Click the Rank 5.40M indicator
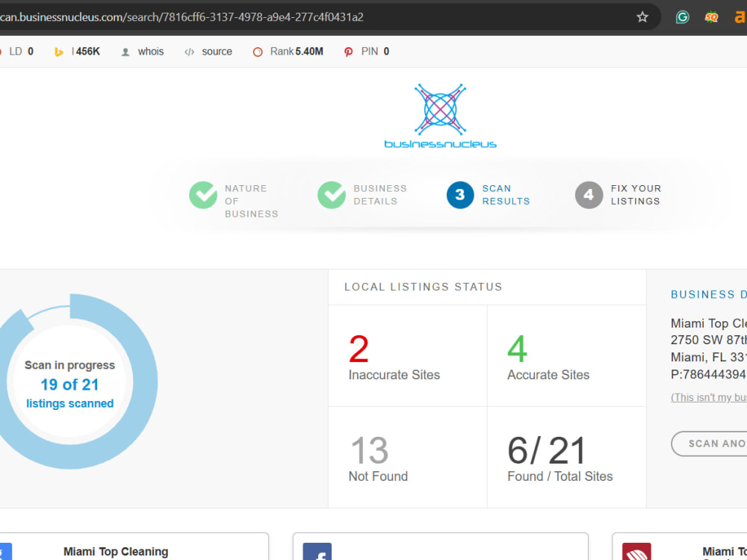747x560 pixels. point(288,52)
